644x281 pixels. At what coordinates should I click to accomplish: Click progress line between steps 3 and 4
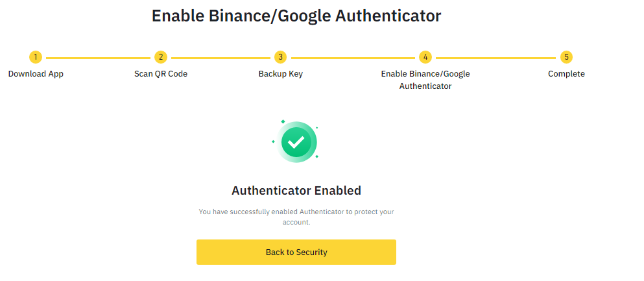point(353,58)
